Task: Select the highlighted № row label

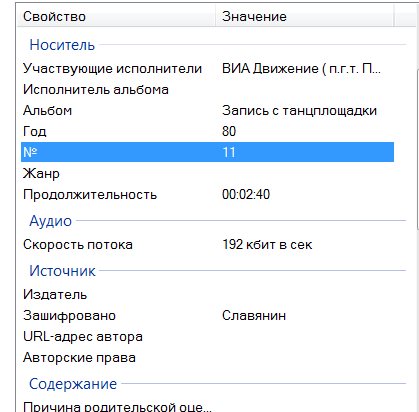Action: tap(30, 152)
